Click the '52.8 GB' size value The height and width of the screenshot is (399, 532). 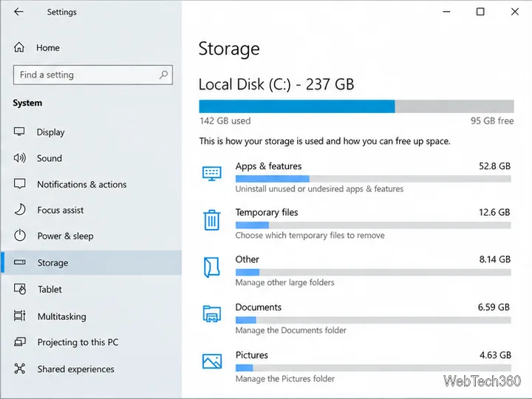[x=494, y=166]
